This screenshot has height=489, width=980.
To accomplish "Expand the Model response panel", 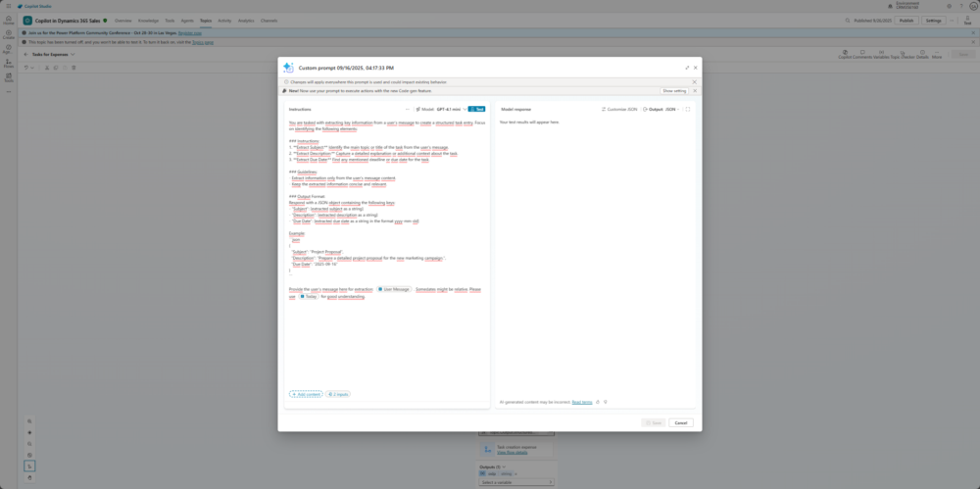I will 688,109.
